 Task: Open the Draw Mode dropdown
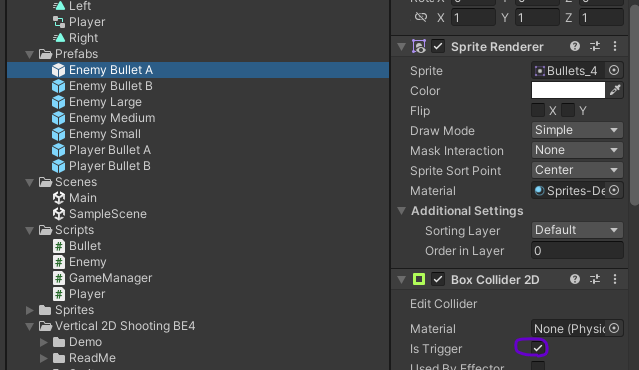[x=577, y=130]
